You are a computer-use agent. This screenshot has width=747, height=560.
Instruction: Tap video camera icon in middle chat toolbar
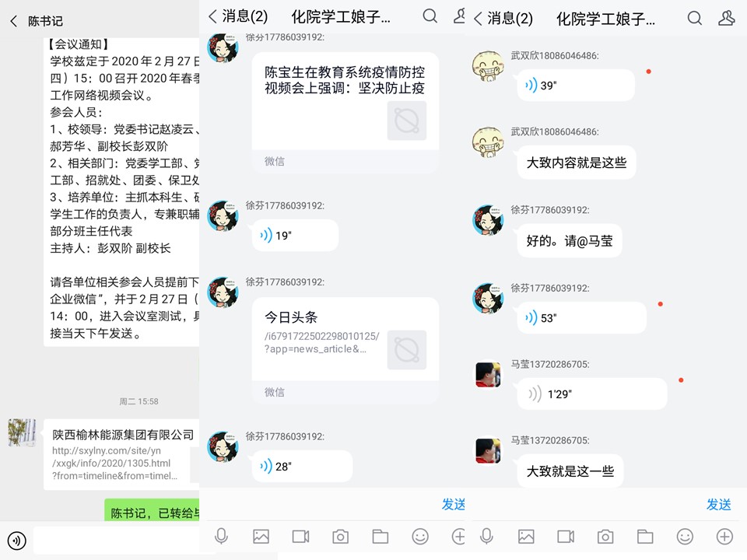coord(300,537)
